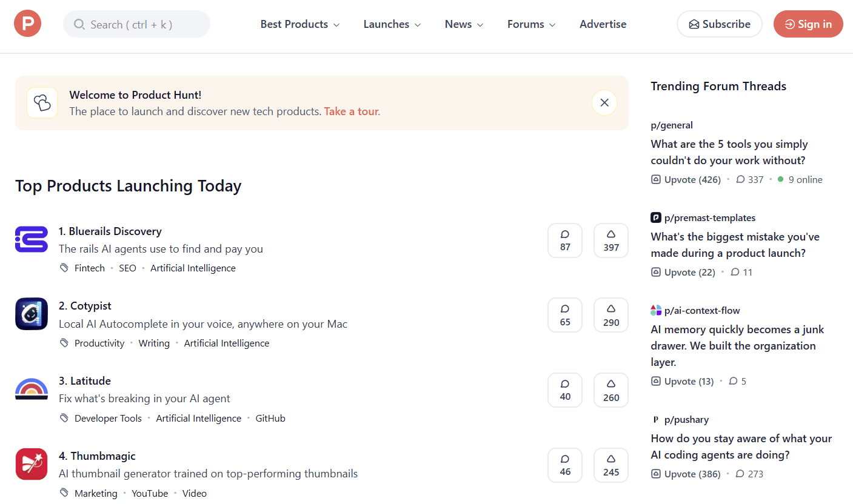Dismiss the Welcome to Product Hunt banner

point(604,102)
